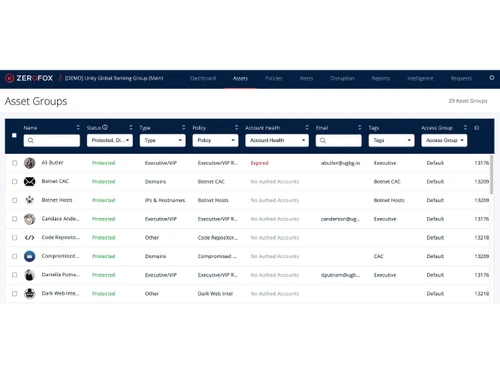
Task: Click Daniella Putnam avatar image
Action: pos(30,275)
